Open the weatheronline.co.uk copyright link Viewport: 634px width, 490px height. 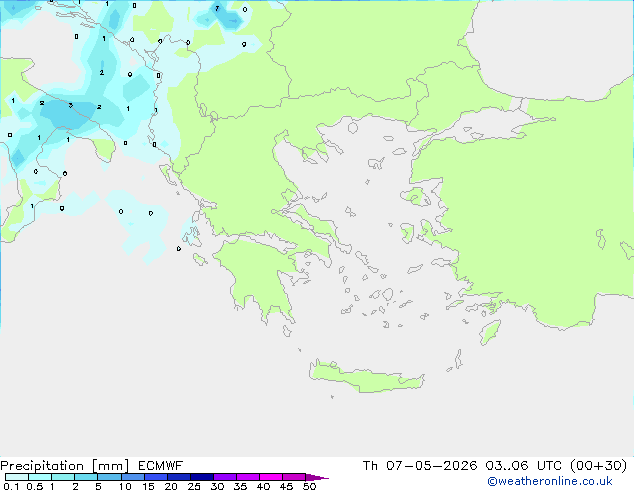pos(550,481)
